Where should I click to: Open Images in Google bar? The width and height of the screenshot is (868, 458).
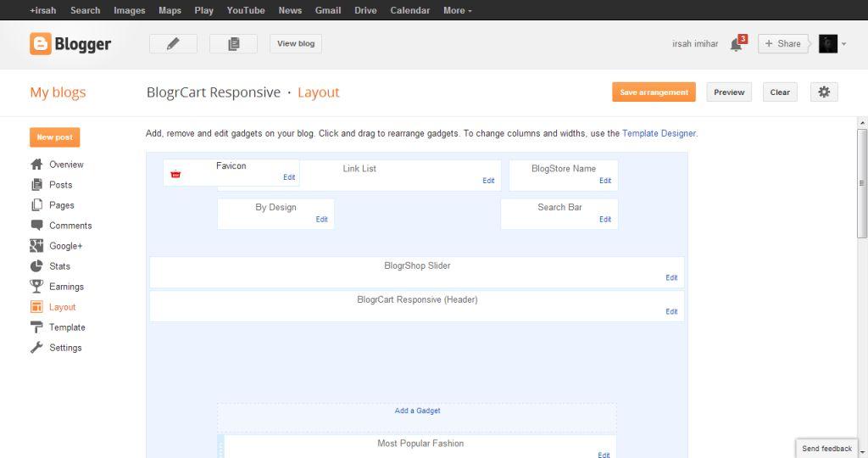[x=130, y=10]
